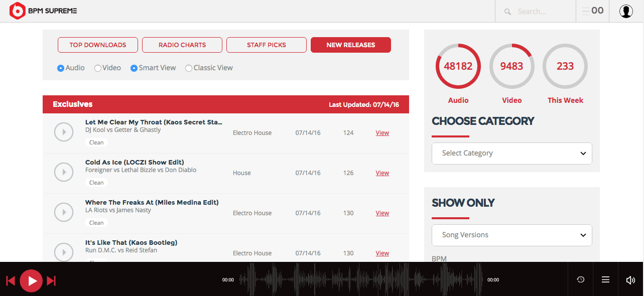Click View link for Where The Freaks At
Viewport: 644px width, 296px height.
(x=382, y=213)
